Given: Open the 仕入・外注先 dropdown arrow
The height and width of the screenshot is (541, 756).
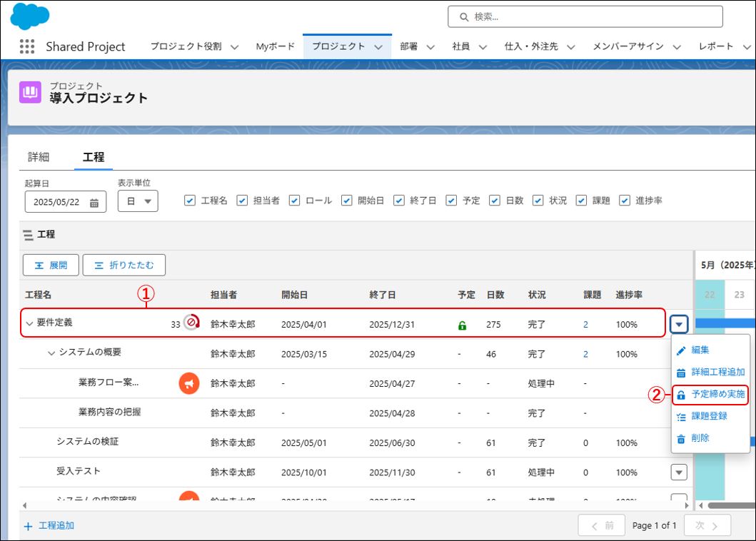Looking at the screenshot, I should pyautogui.click(x=571, y=47).
